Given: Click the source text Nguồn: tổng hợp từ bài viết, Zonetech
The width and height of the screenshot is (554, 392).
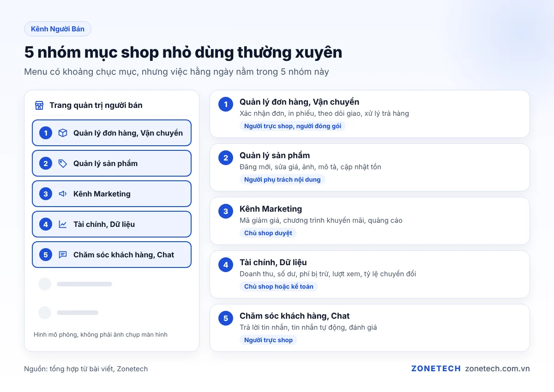Looking at the screenshot, I should tap(86, 369).
